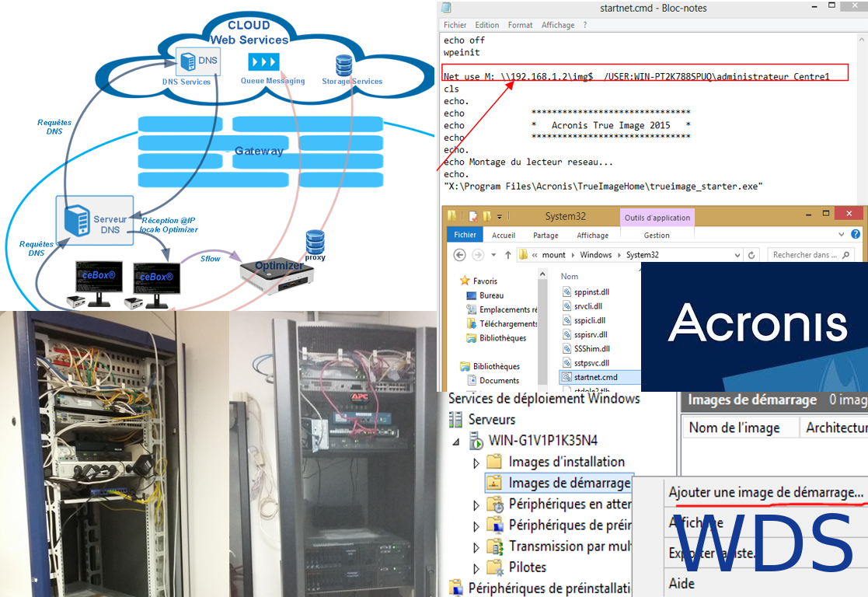Screen dimensions: 868x597
Task: Select the Outils d'application contextual tab
Action: (x=657, y=218)
